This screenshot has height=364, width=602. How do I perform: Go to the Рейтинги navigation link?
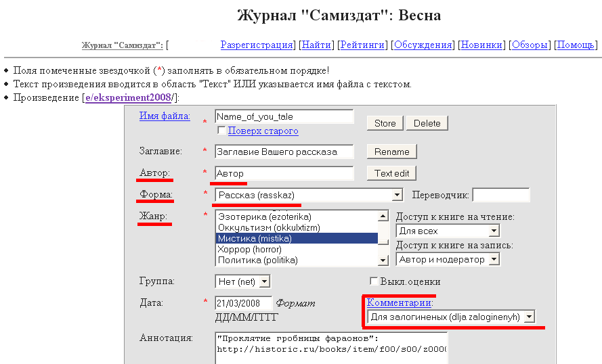click(363, 45)
